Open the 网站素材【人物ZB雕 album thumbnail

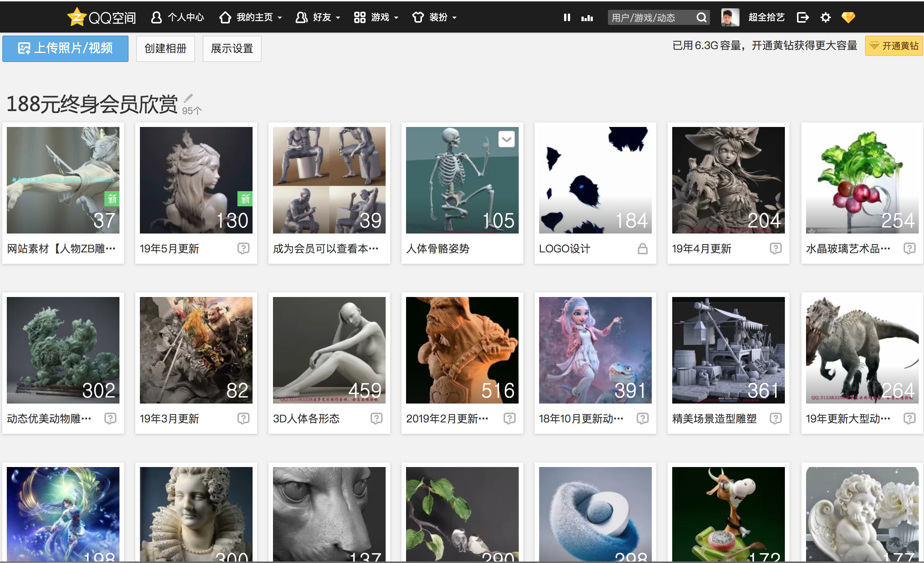pos(63,180)
